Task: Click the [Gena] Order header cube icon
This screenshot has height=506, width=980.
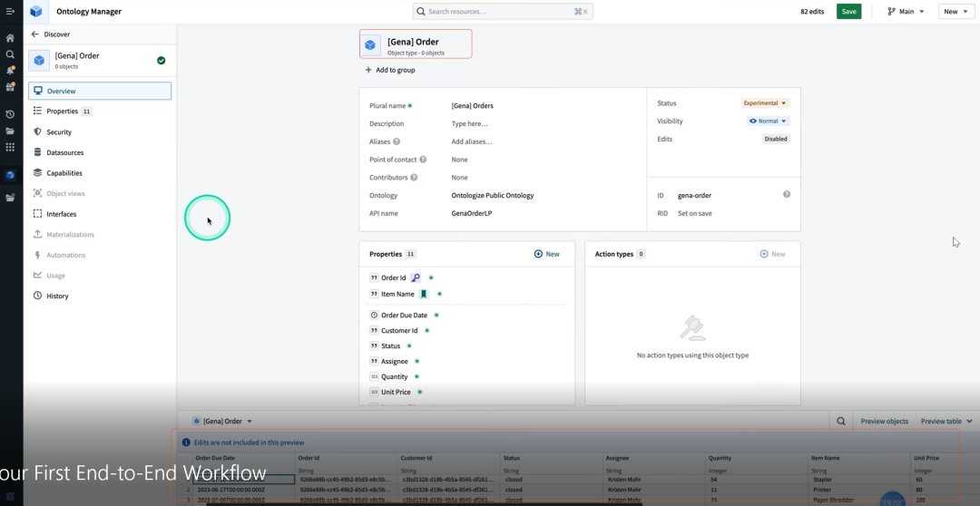Action: point(370,45)
